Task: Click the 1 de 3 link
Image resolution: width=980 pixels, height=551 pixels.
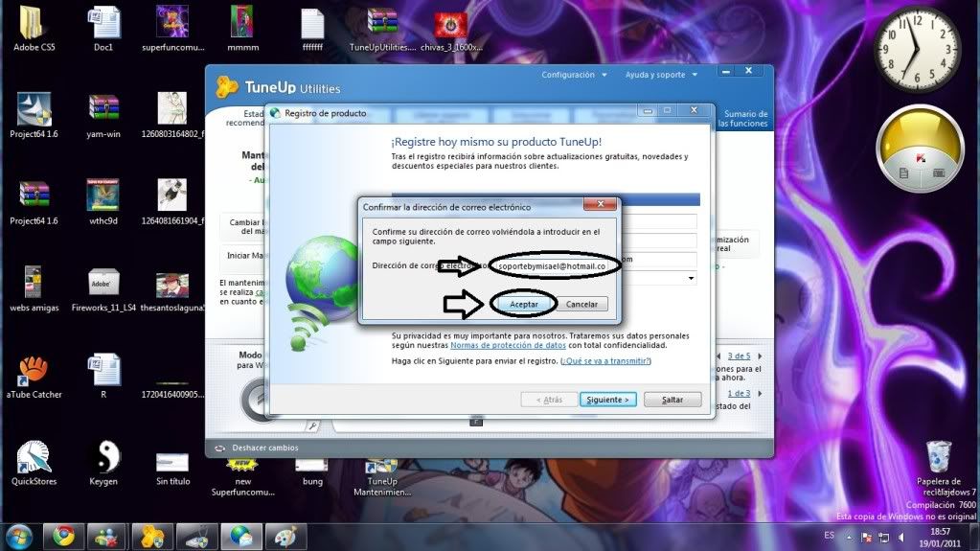Action: (739, 394)
